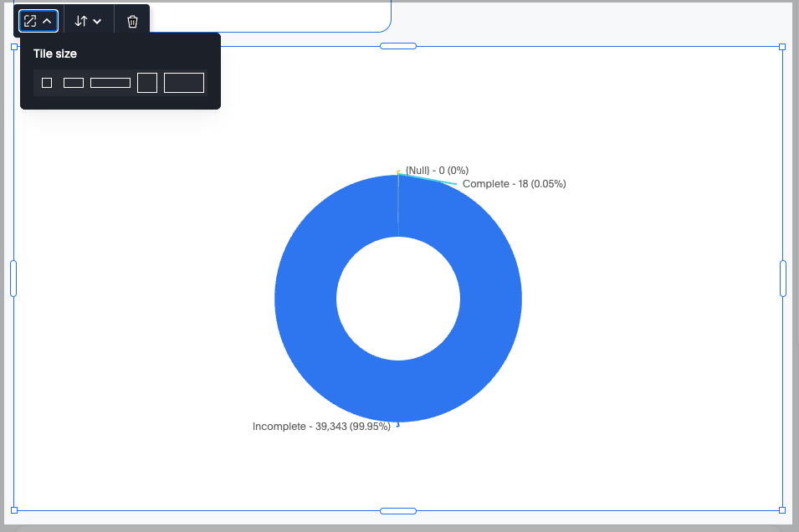This screenshot has height=532, width=799.
Task: Click the 'Incomplete - 39,343 (99.95%)' label
Action: (321, 427)
